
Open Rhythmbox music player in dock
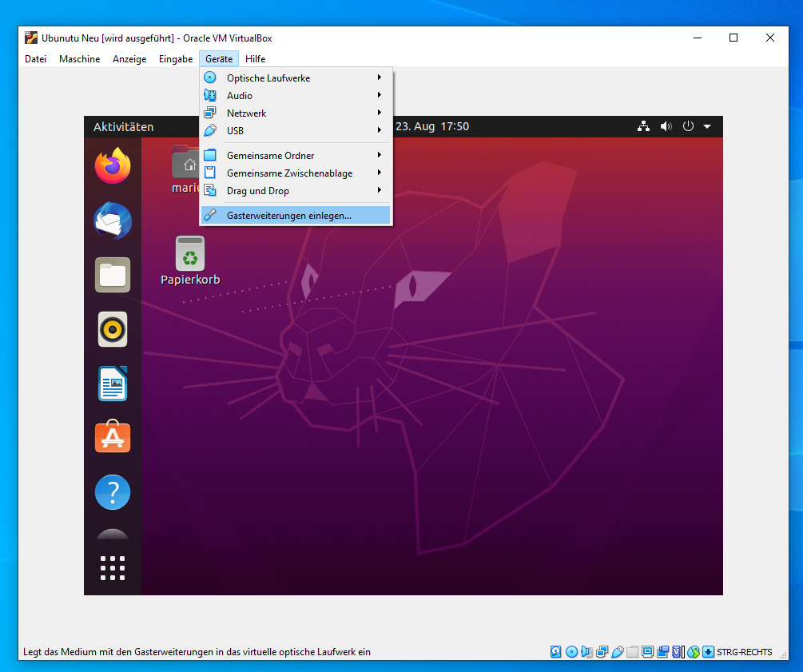click(113, 329)
